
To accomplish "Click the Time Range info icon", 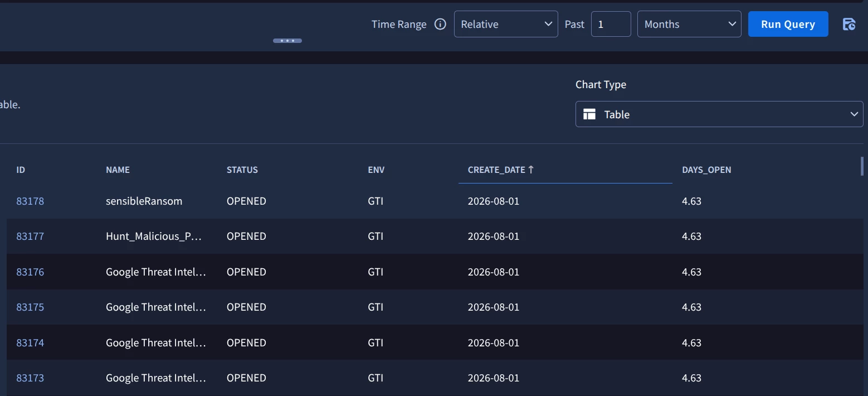I will tap(440, 24).
